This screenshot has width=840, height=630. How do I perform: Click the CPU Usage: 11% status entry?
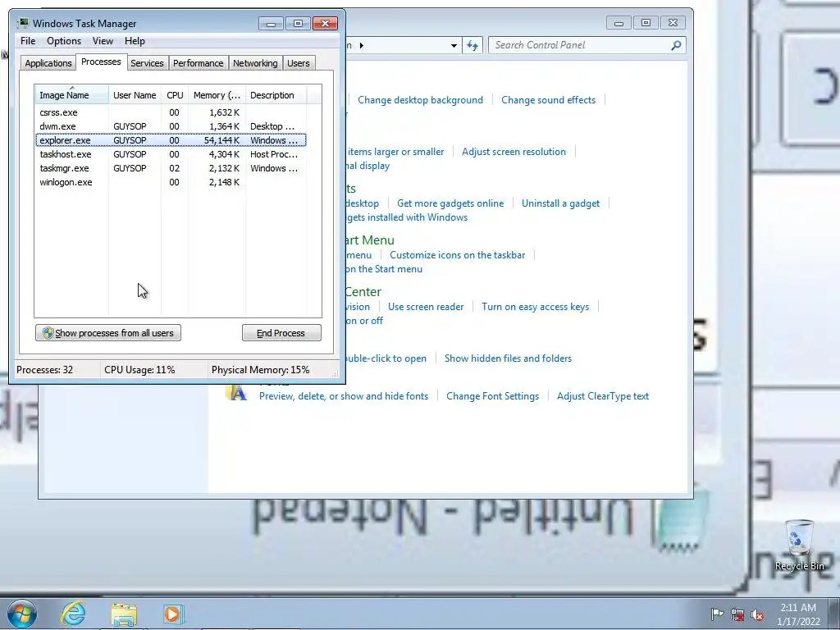(x=139, y=370)
